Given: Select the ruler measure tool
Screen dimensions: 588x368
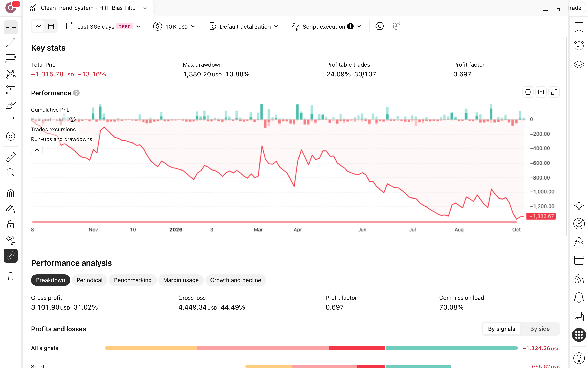Looking at the screenshot, I should point(11,157).
